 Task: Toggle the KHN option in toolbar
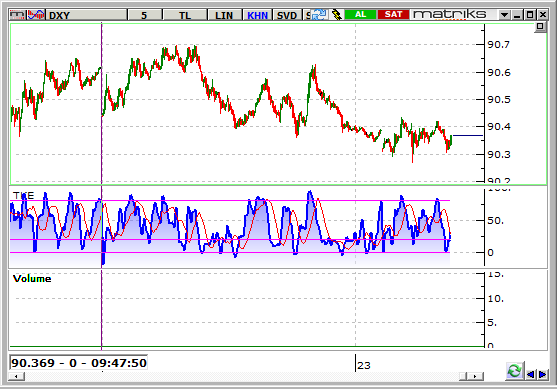coord(257,15)
